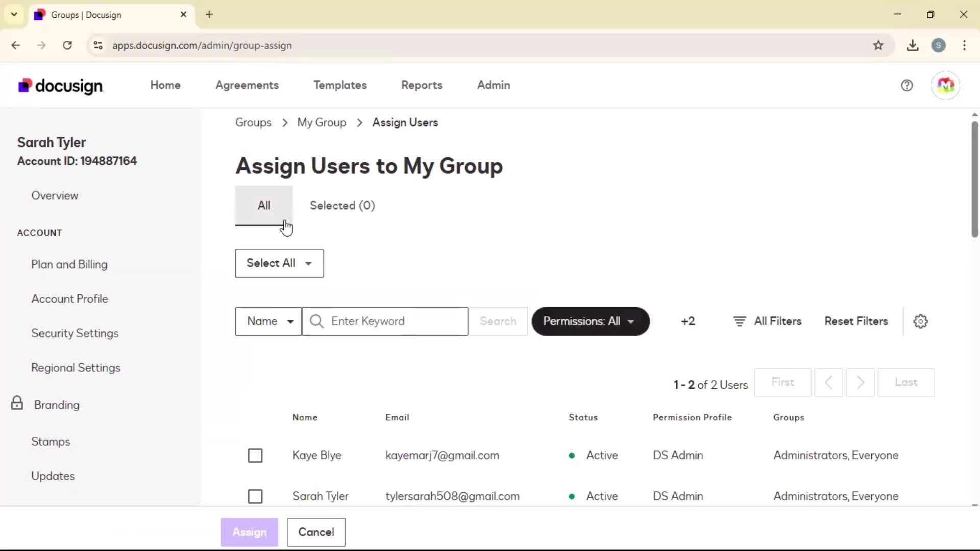The width and height of the screenshot is (980, 551).
Task: Open Regional Settings in sidebar
Action: (x=76, y=368)
